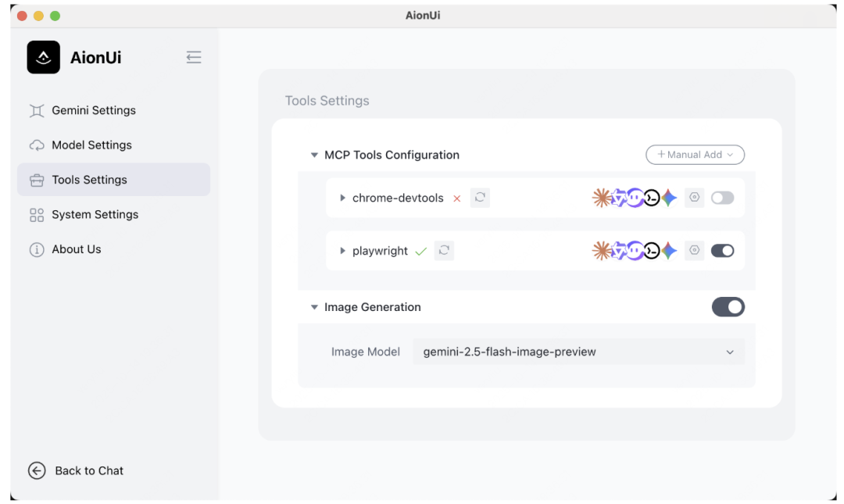Open chrome-devtools hexagon settings icon
This screenshot has height=504, width=844.
694,198
